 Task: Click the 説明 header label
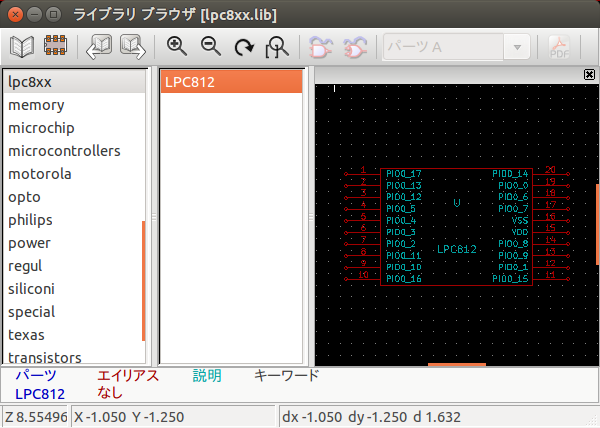[207, 375]
